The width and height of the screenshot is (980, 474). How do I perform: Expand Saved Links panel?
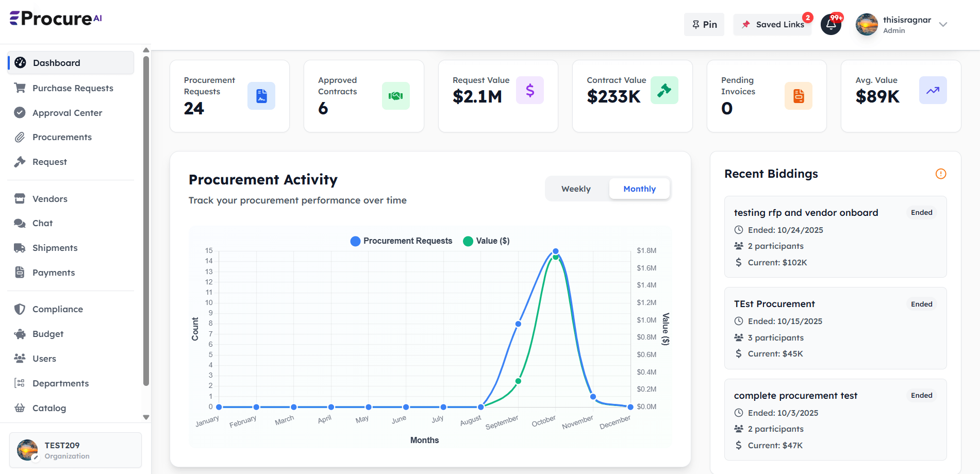click(772, 24)
